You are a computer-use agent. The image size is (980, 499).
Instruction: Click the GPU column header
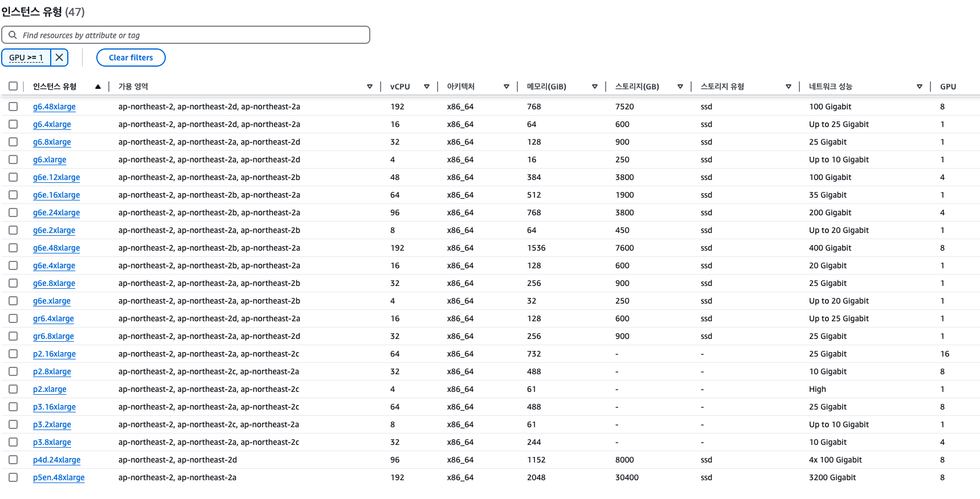tap(948, 87)
